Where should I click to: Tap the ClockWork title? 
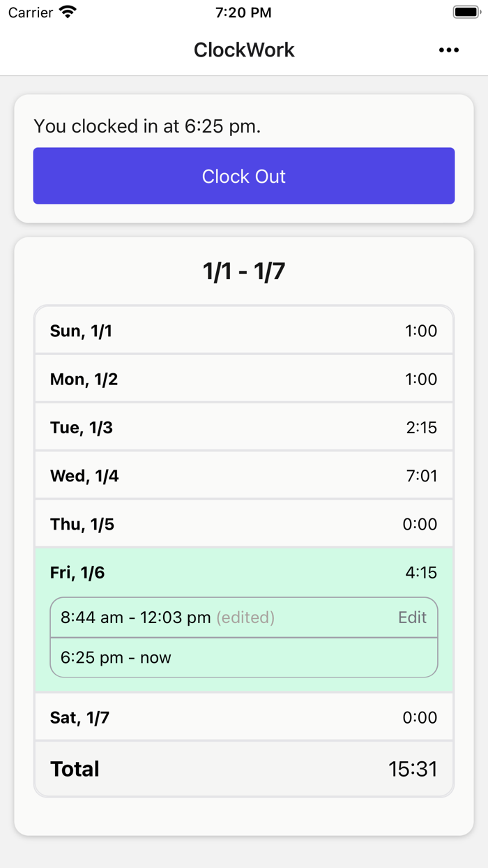[x=244, y=50]
